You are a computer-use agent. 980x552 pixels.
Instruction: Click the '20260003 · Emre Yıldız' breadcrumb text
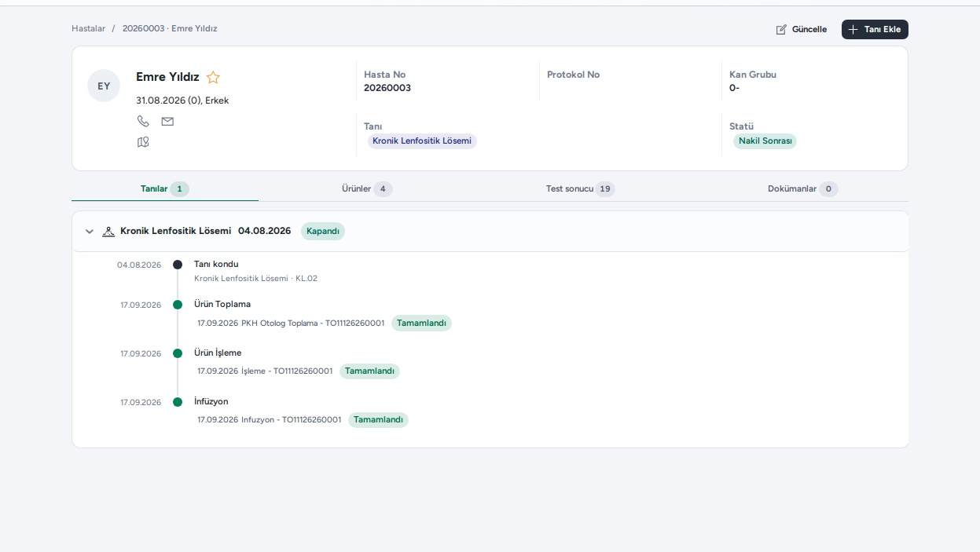click(x=170, y=28)
